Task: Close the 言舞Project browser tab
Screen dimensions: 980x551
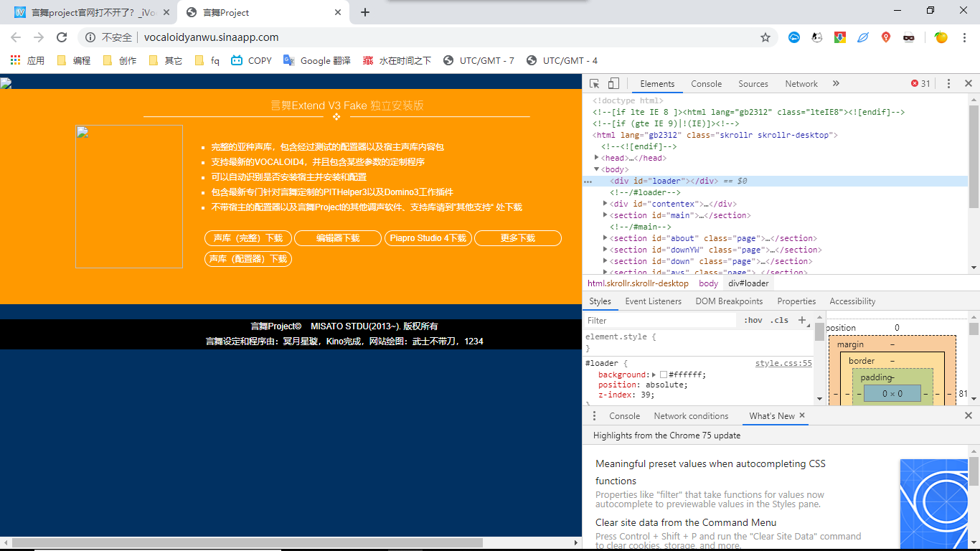Action: click(339, 12)
